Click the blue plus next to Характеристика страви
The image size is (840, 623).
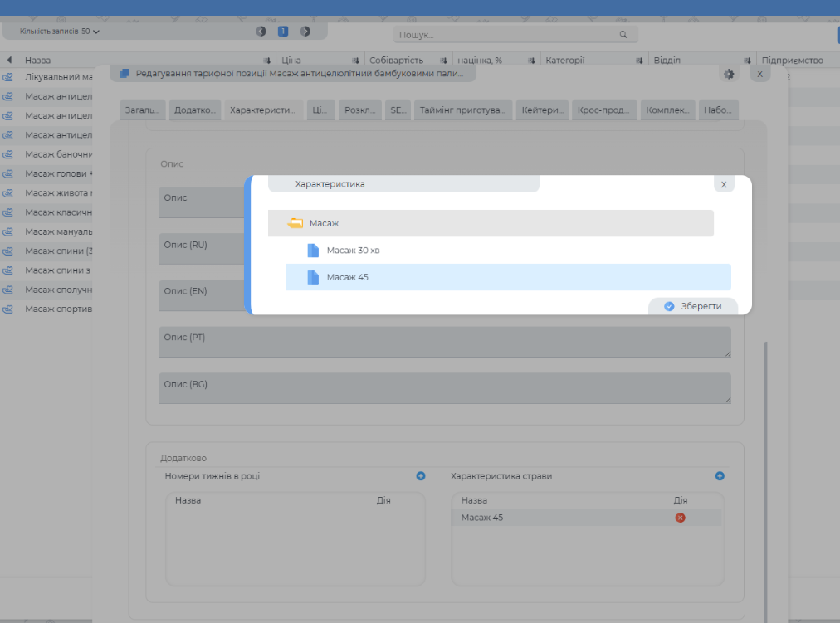coord(720,476)
